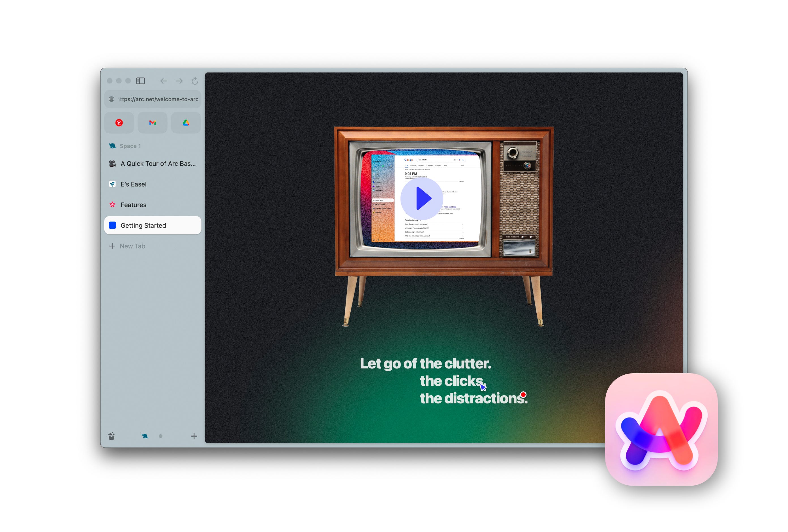
Task: Click the Arc app icon
Action: (x=661, y=429)
